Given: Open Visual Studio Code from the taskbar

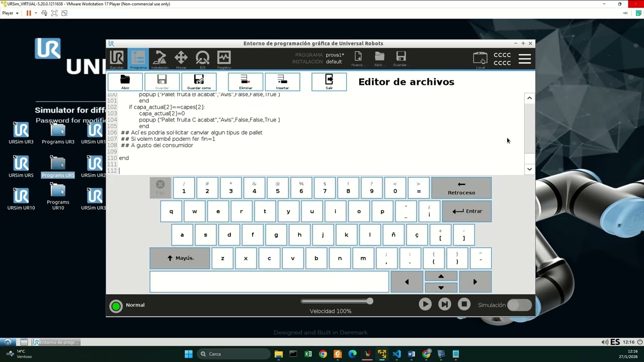Looking at the screenshot, I should tap(396, 354).
